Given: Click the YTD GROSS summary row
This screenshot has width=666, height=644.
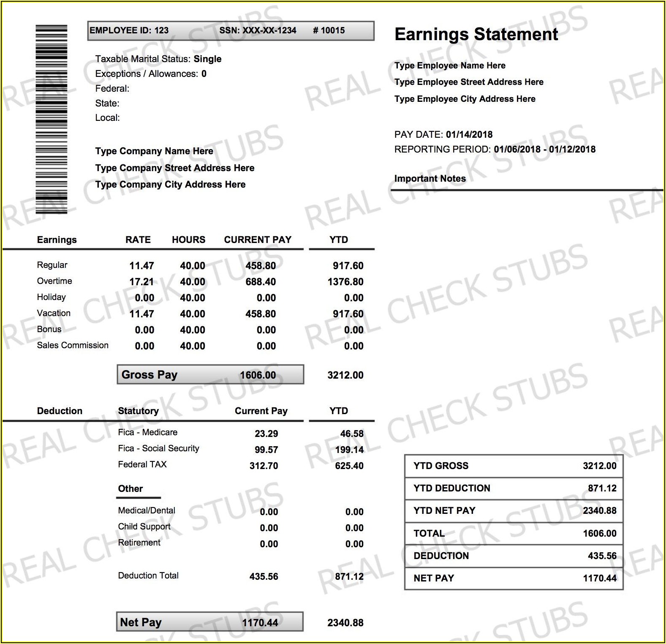Looking at the screenshot, I should (x=514, y=466).
